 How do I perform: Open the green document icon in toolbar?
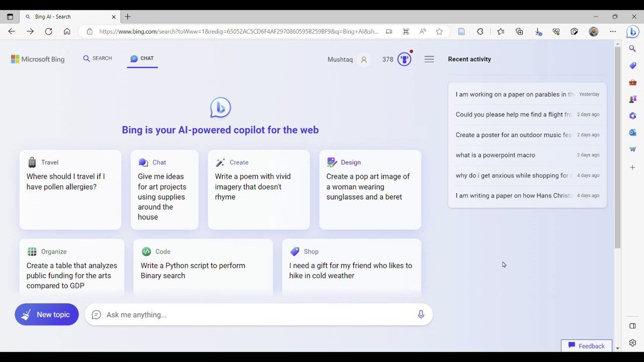tap(461, 32)
